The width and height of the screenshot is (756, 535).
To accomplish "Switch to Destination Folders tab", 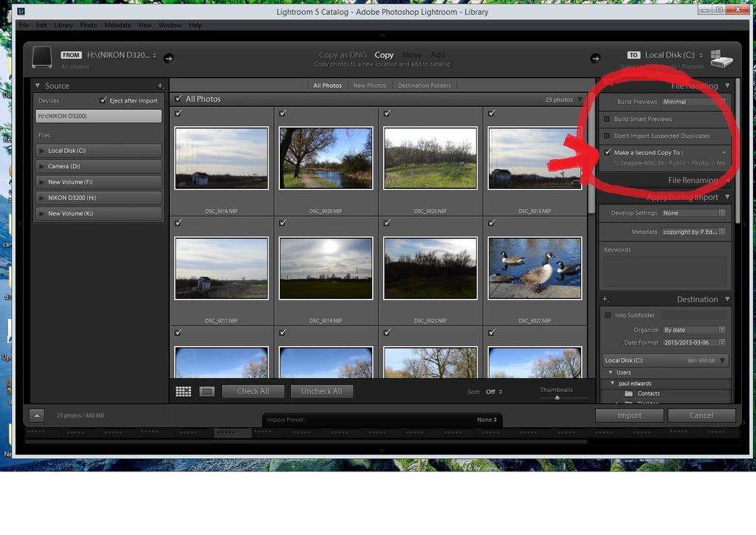I will click(425, 86).
